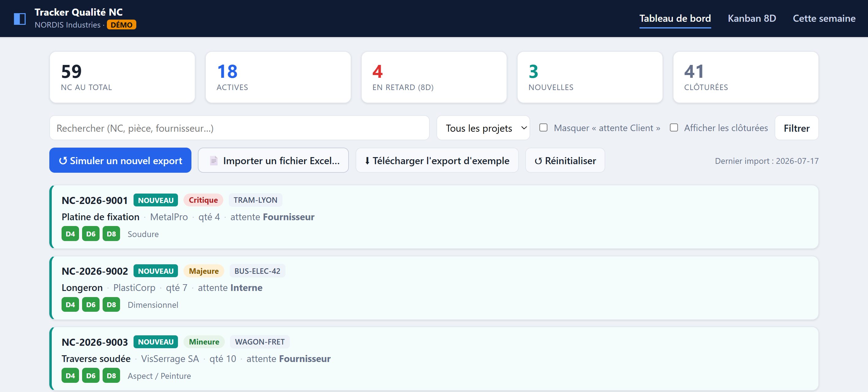
Task: Click the Tracker Qualité NC logo icon
Action: pos(20,19)
